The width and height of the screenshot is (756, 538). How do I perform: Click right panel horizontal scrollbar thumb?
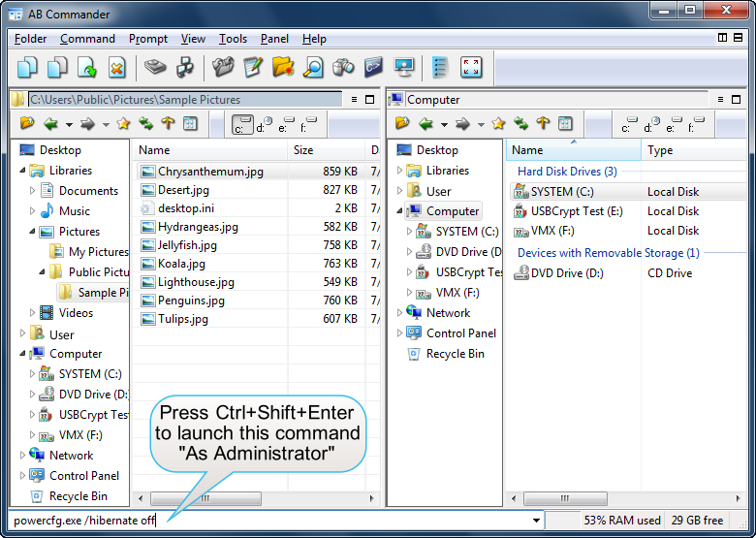pyautogui.click(x=565, y=498)
